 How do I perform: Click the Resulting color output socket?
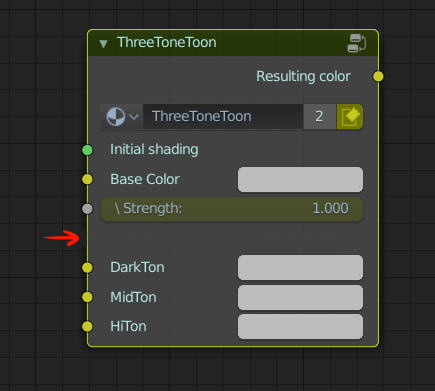pyautogui.click(x=378, y=76)
